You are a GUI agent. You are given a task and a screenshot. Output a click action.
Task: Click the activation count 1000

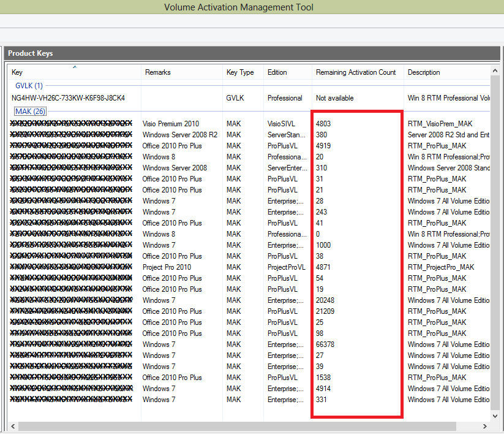click(323, 245)
